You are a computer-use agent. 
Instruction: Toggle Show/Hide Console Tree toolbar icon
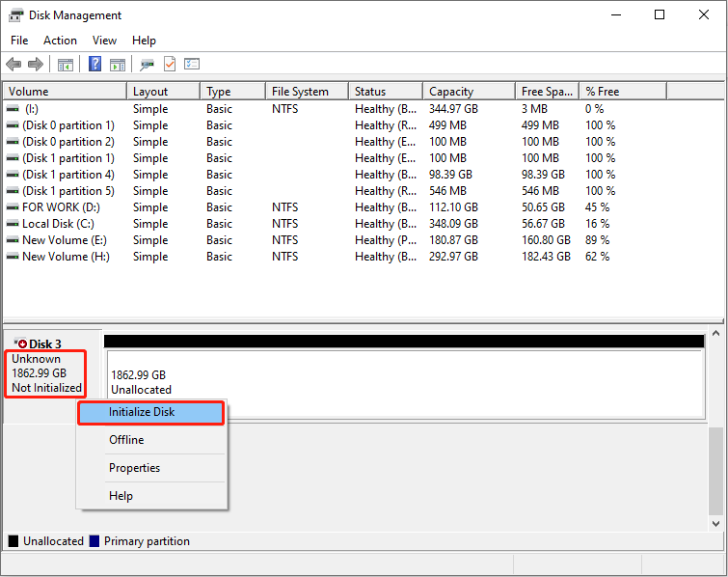tap(66, 65)
